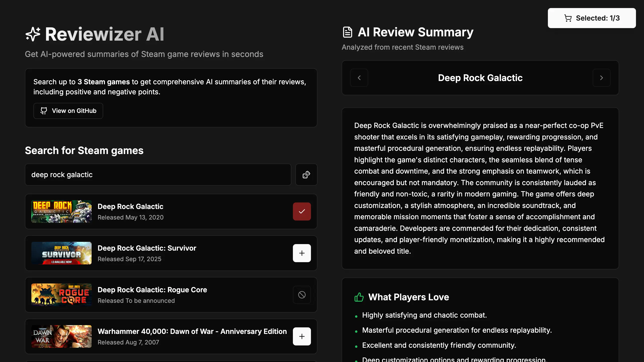Screen dimensions: 644x362
Task: Click the Deep Rock Galactic result title
Action: tap(130, 206)
